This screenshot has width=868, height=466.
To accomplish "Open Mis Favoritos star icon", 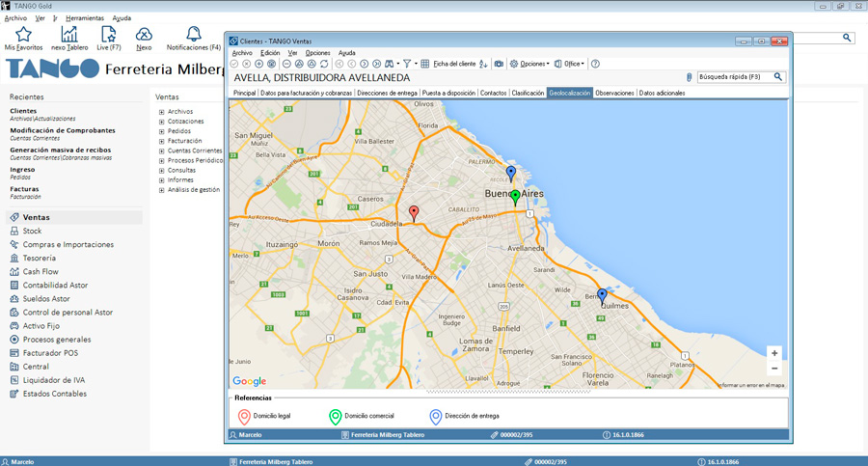I will point(23,35).
